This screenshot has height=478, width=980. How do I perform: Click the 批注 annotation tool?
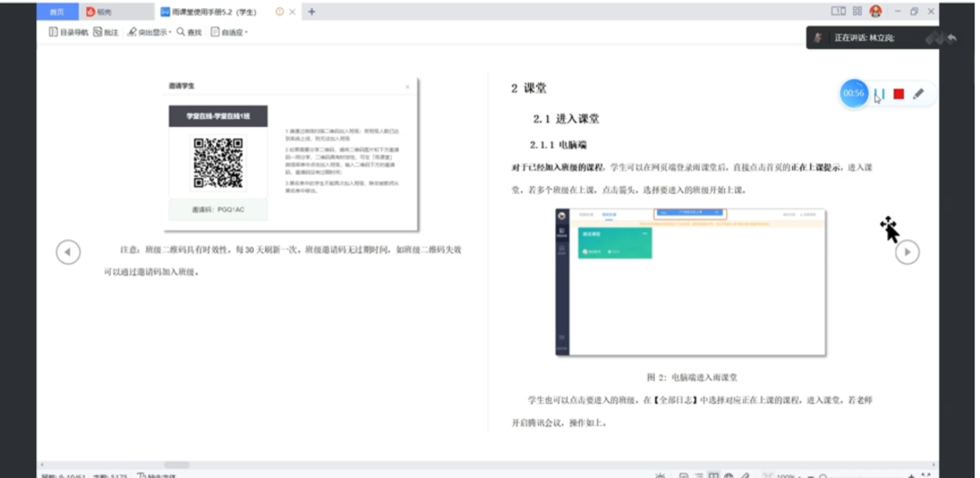(106, 32)
